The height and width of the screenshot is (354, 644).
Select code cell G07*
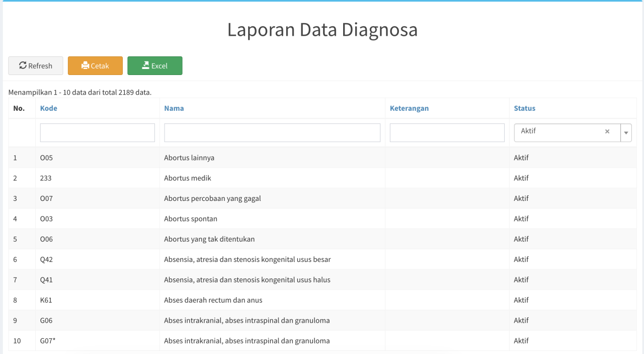point(48,341)
